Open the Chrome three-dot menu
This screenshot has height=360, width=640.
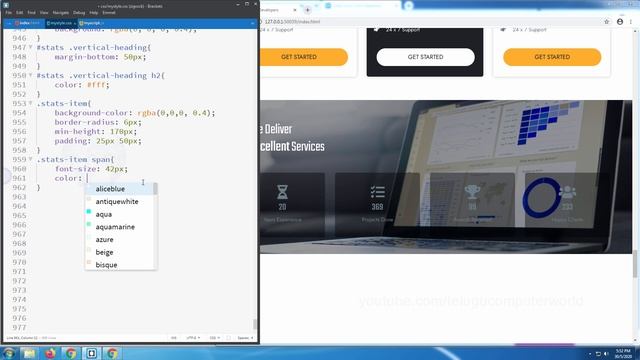click(631, 22)
